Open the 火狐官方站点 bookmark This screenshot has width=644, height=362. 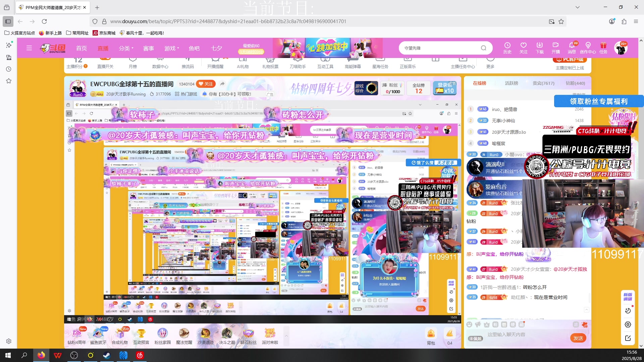(x=19, y=33)
